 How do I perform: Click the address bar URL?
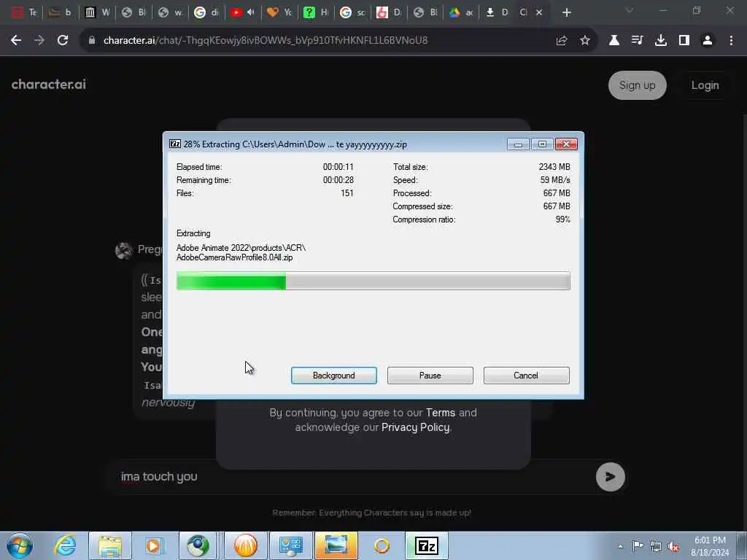click(266, 41)
